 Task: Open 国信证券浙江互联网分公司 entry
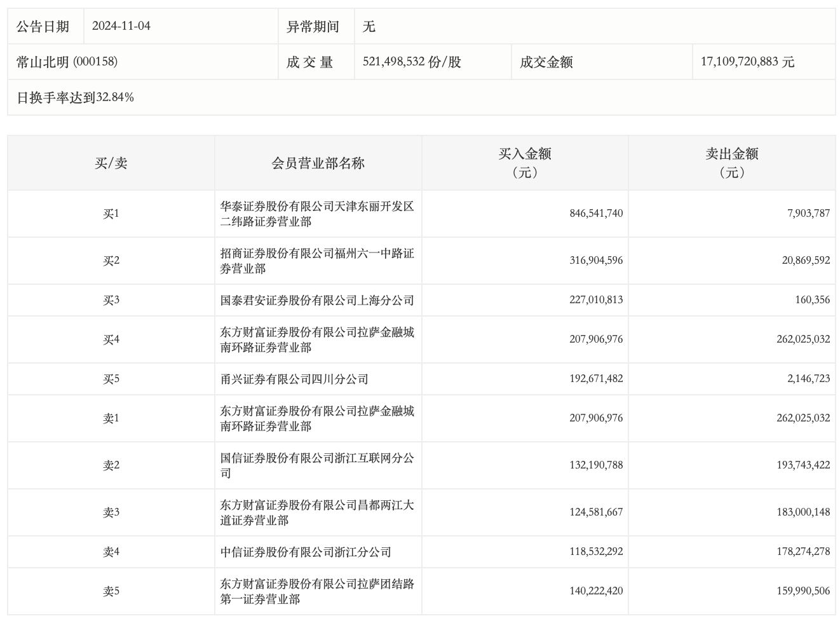[317, 465]
